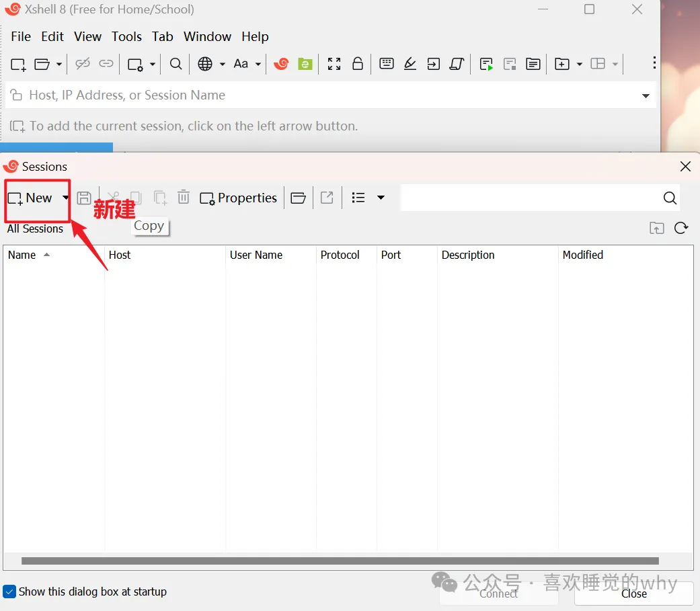Click the Delete trash icon in Sessions
Image resolution: width=700 pixels, height=611 pixels.
(x=184, y=197)
